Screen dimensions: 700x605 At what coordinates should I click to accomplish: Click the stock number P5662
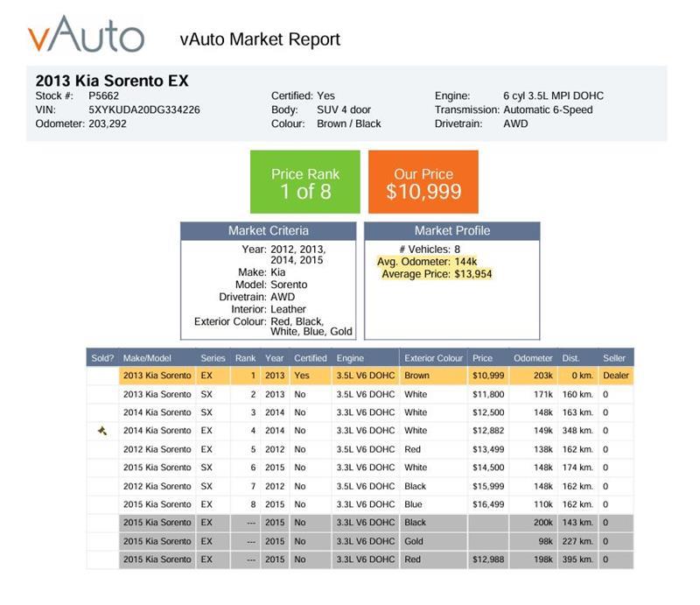click(103, 95)
